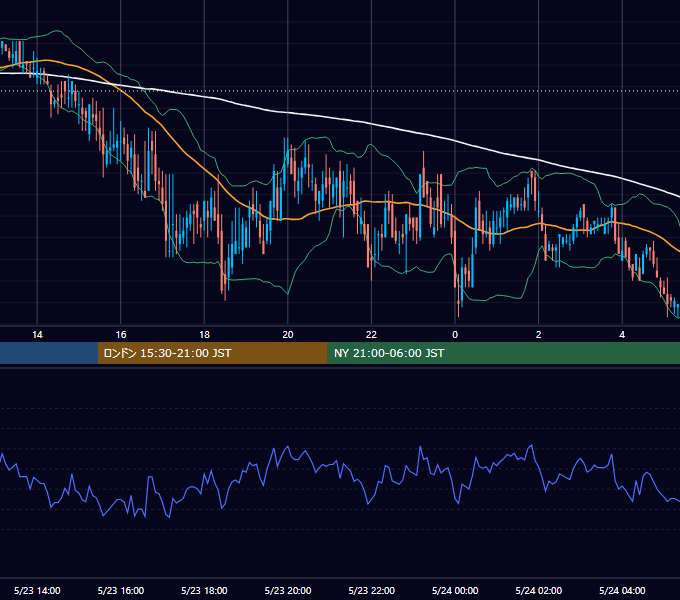680x600 pixels.
Task: Click the hour label 4 on the price chart axis
Action: [622, 335]
